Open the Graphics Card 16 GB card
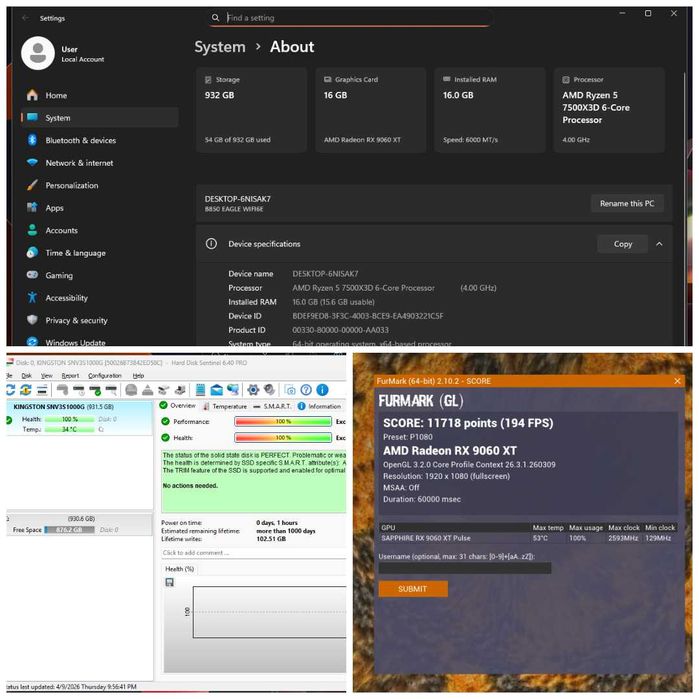 [x=371, y=110]
